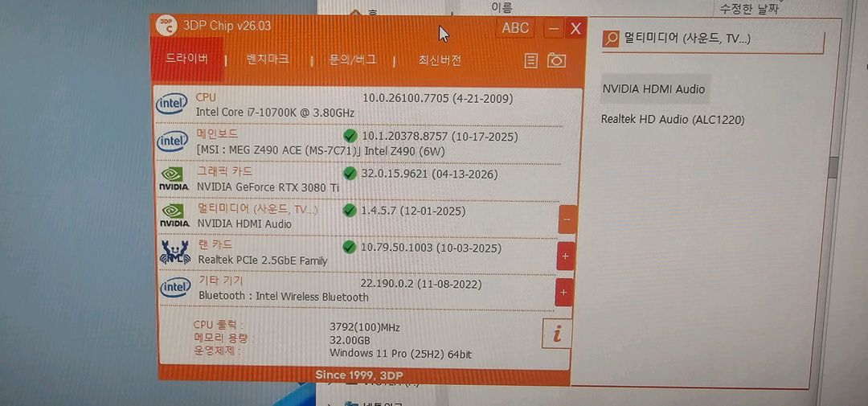Click Realtek PCIe 2.5GbE Family text
The width and height of the screenshot is (868, 406).
pos(263,260)
